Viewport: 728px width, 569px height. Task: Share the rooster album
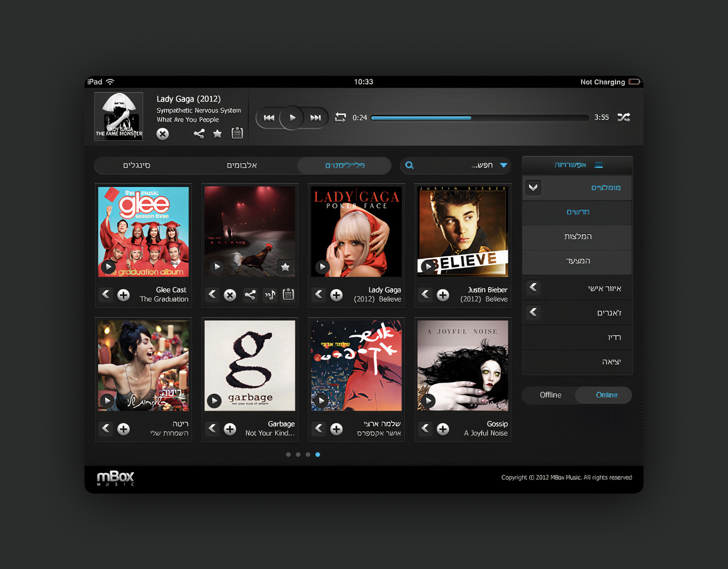click(250, 295)
